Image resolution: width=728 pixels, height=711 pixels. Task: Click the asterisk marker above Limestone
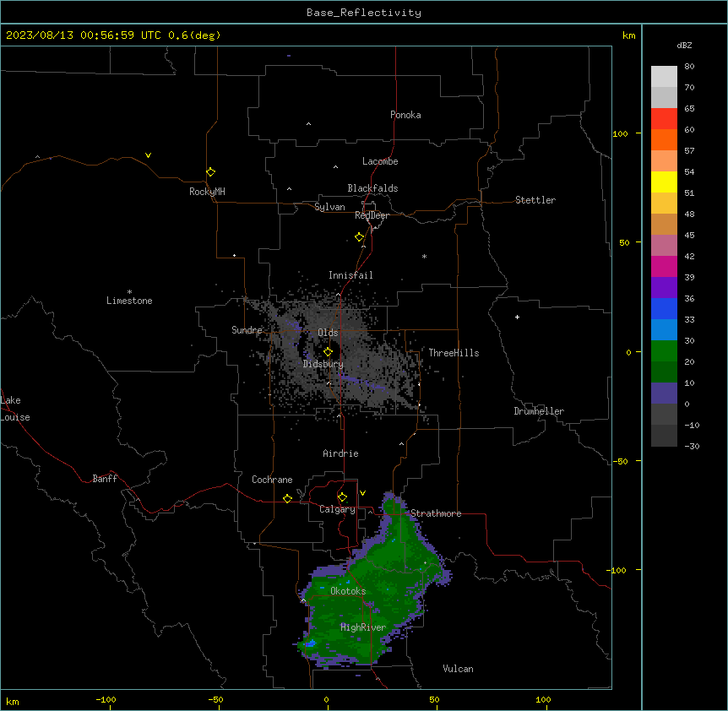coord(129,292)
